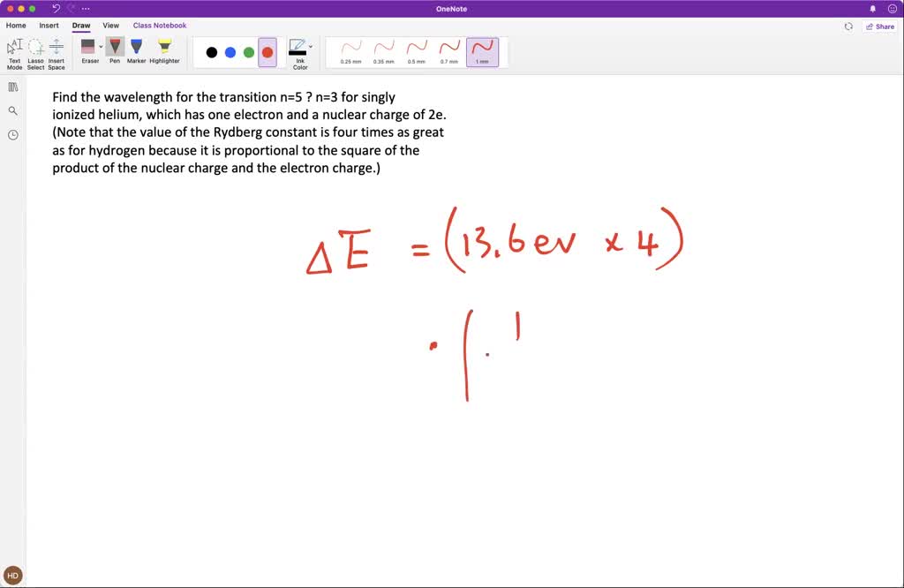Screen dimensions: 904x588
Task: Show recent notes via clock icon
Action: pos(12,134)
